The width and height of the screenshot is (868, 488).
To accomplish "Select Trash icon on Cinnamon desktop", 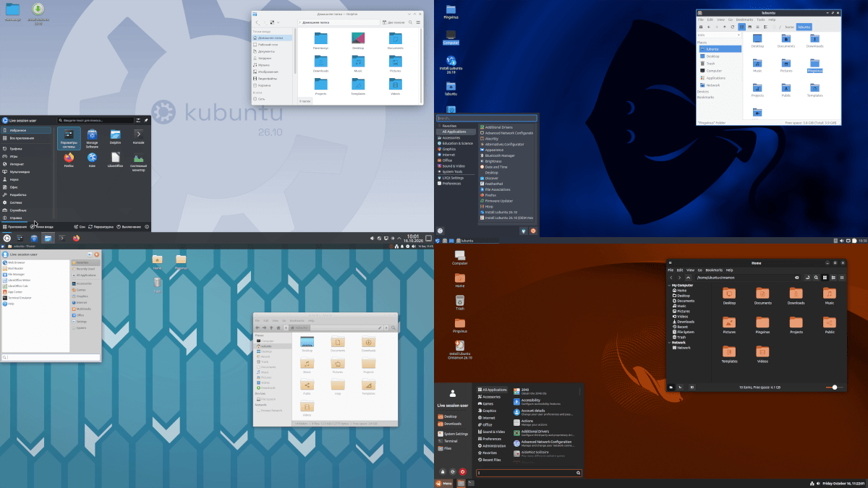I will click(x=459, y=302).
